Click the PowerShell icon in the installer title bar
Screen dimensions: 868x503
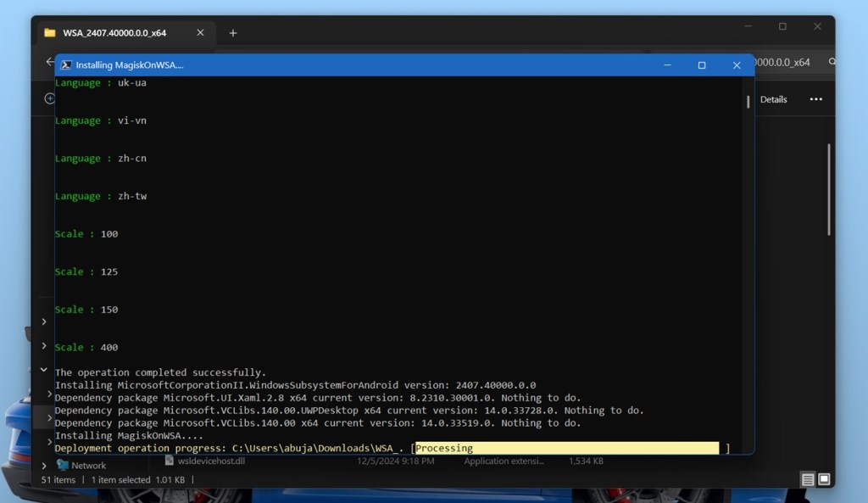[66, 64]
